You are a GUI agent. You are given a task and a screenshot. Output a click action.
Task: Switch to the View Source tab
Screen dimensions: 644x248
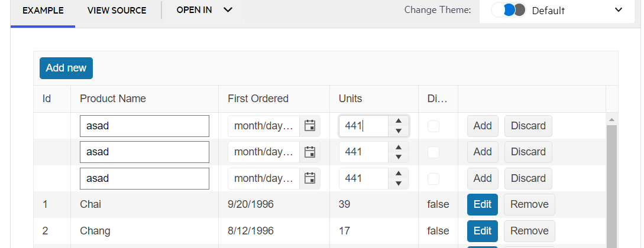[x=116, y=11]
